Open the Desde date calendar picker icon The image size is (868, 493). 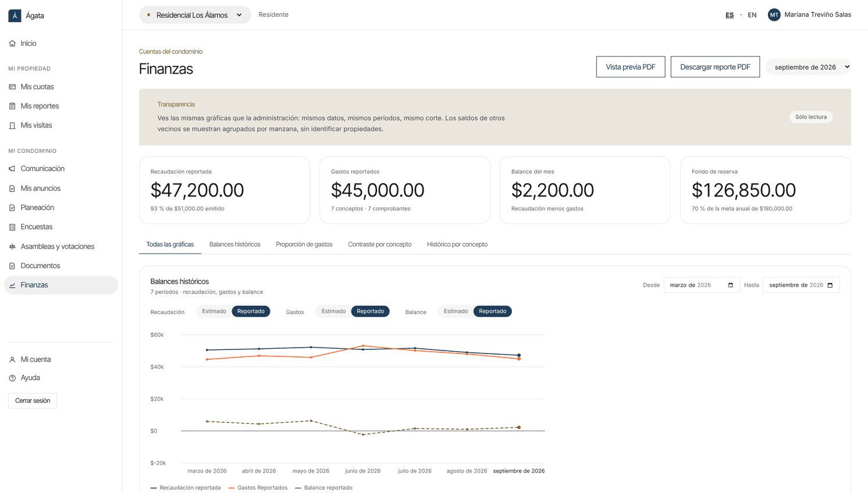(x=731, y=285)
